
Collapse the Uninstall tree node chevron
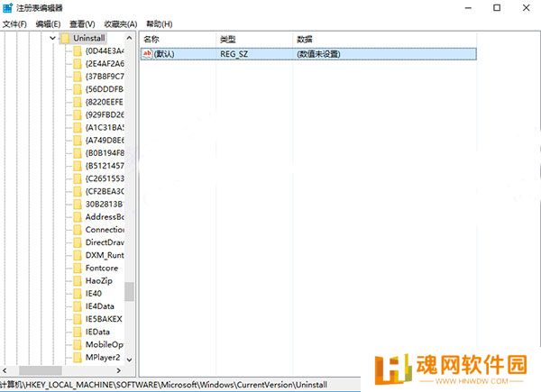coord(52,38)
